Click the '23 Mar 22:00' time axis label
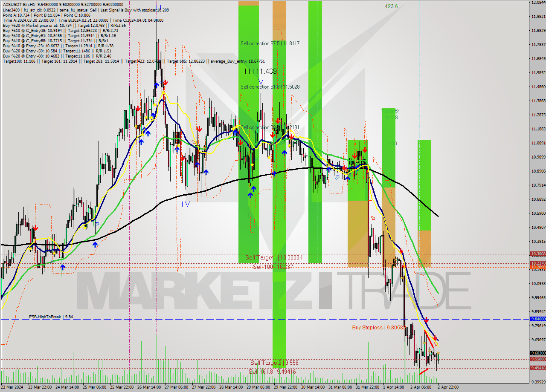Screen dimensions: 546x392 (x=40, y=387)
